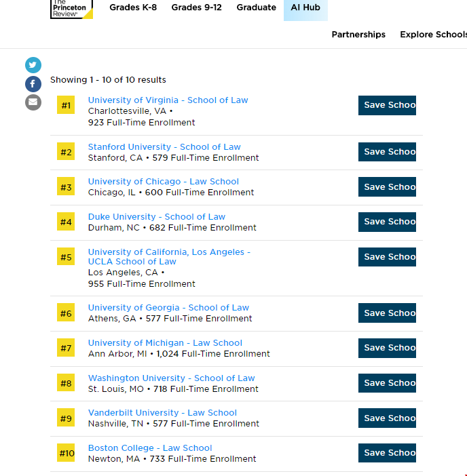The image size is (467, 476).
Task: Click the Facebook share icon
Action: 33,84
